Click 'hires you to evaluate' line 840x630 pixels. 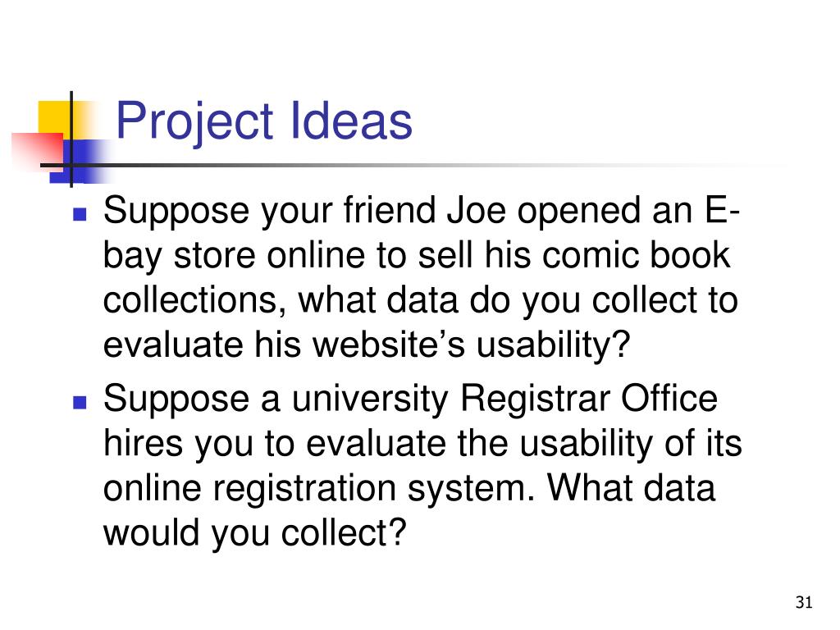click(275, 445)
